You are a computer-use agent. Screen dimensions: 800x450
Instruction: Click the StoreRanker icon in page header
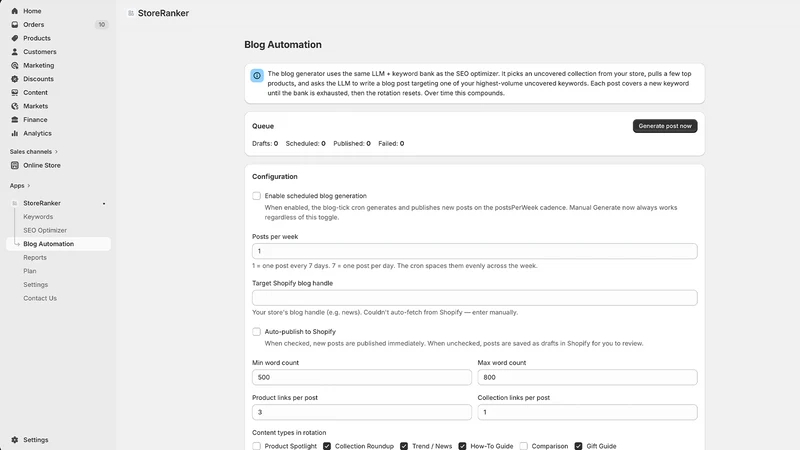(x=131, y=13)
